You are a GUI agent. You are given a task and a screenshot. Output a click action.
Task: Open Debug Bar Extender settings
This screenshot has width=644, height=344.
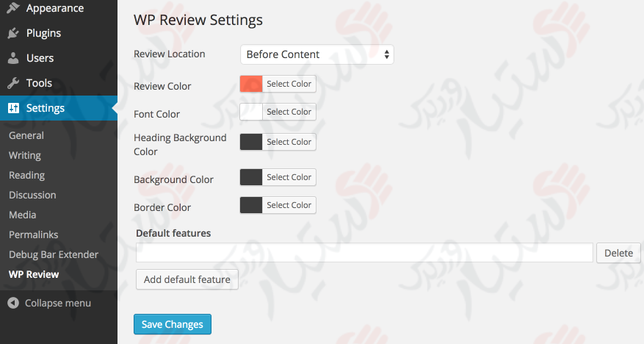[53, 254]
